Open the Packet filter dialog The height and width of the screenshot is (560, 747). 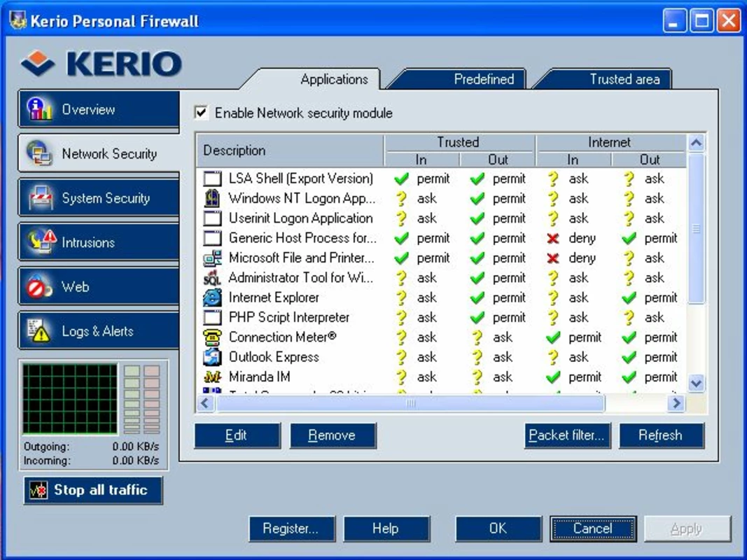pos(567,435)
